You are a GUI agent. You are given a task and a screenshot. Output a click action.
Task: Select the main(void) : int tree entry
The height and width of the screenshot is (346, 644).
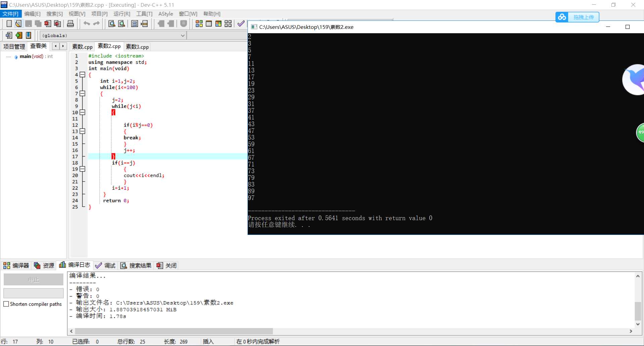coord(36,56)
